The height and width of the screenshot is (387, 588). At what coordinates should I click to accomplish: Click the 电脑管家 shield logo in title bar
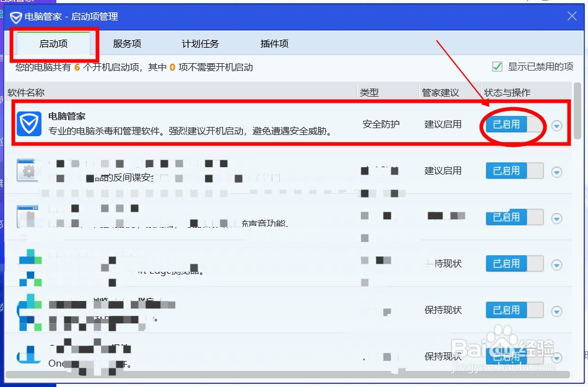click(x=15, y=17)
